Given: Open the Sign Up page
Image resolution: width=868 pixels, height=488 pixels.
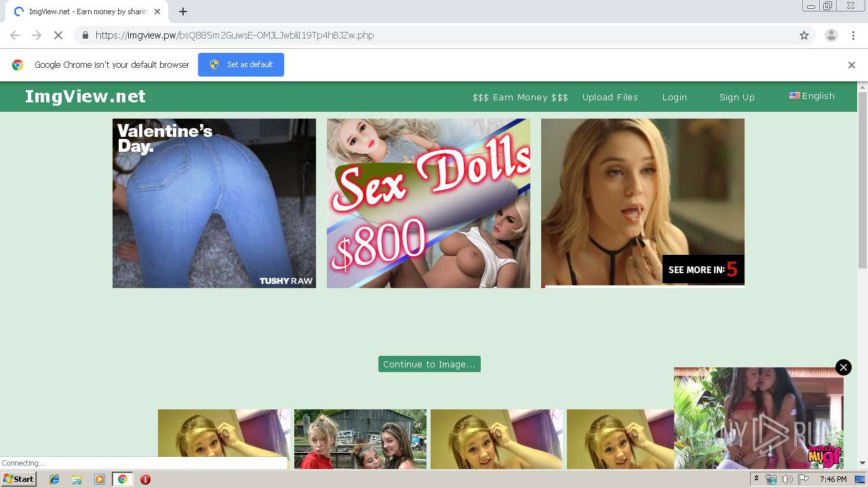Looking at the screenshot, I should coord(737,97).
